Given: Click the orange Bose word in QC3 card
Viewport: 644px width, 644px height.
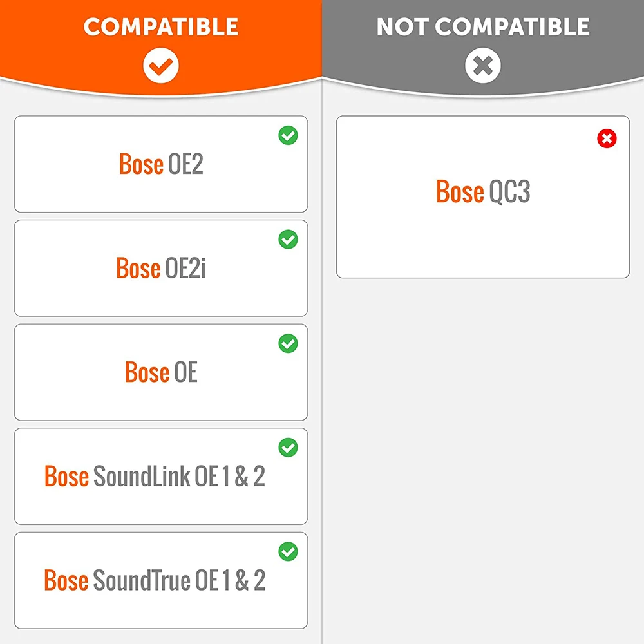Looking at the screenshot, I should click(x=460, y=191).
